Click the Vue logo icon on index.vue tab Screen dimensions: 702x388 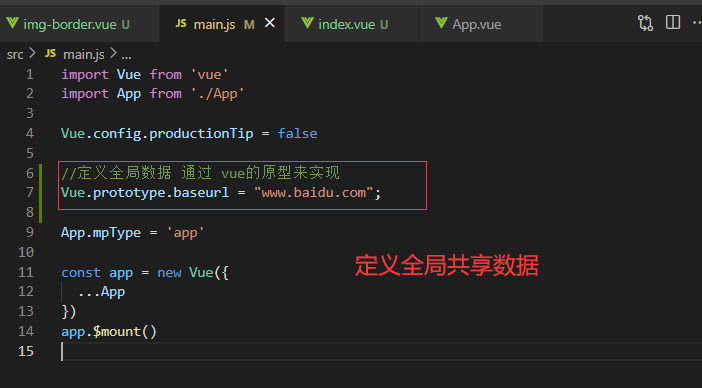click(x=308, y=23)
